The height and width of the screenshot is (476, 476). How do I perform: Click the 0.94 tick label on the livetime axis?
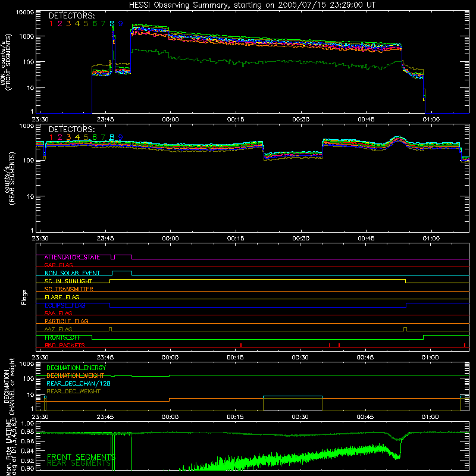[27, 450]
